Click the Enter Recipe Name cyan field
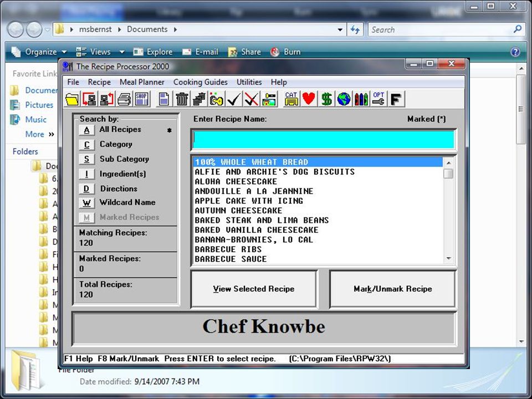This screenshot has width=532, height=399. click(x=324, y=140)
